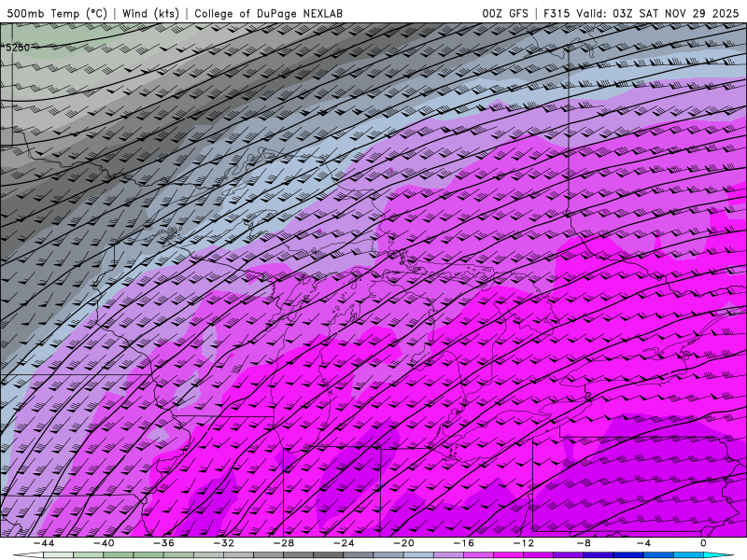Click the -12 color scale tick label
The image size is (747, 560).
(x=524, y=543)
